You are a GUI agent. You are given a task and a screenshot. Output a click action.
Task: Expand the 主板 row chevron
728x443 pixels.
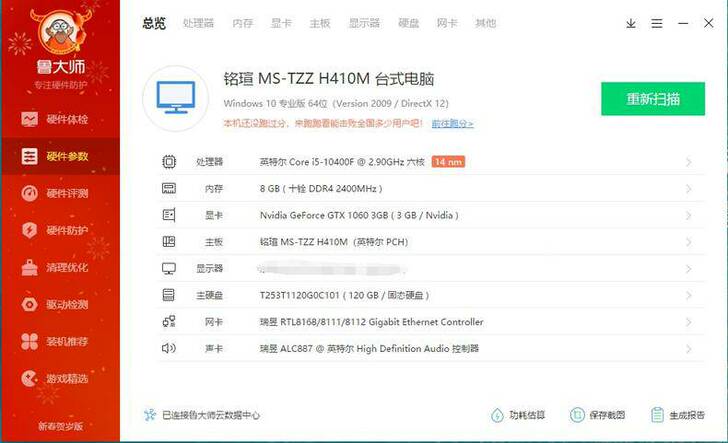689,242
